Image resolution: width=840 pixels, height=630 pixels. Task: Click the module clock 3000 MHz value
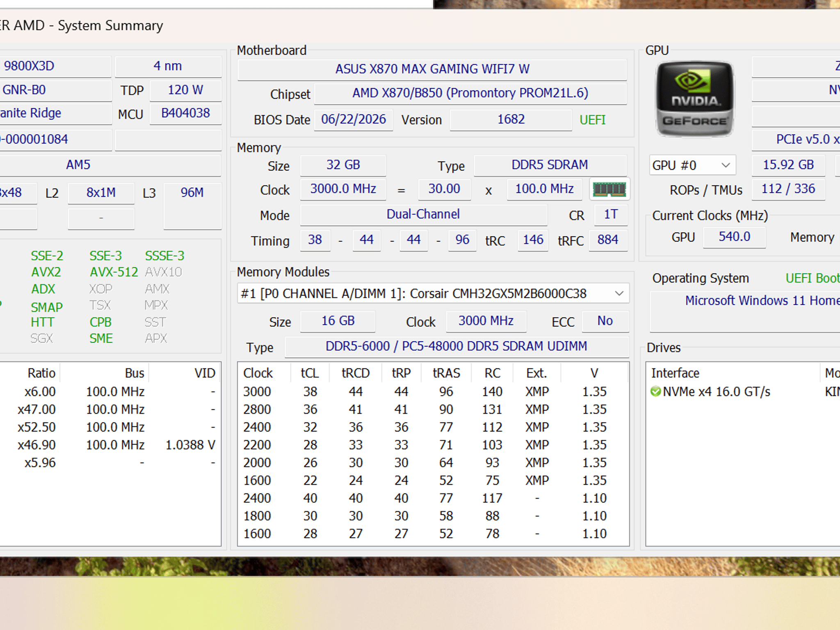pos(486,321)
